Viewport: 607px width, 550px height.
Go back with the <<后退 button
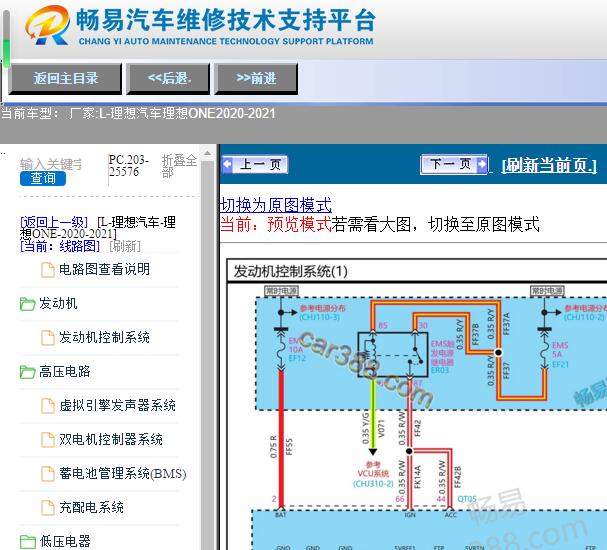(x=168, y=79)
